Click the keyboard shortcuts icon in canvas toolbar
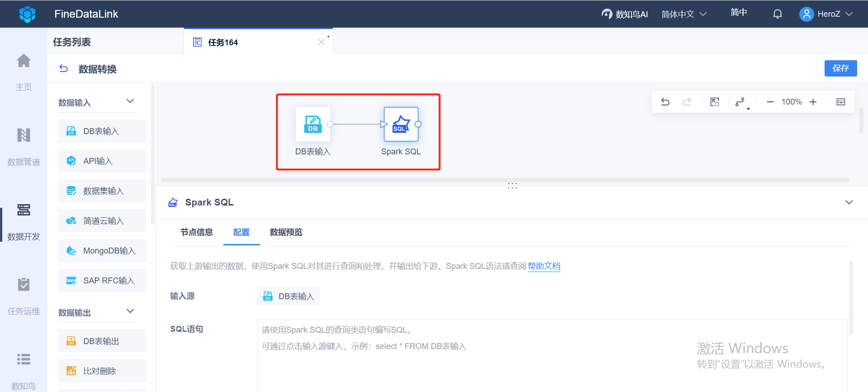 coord(841,102)
